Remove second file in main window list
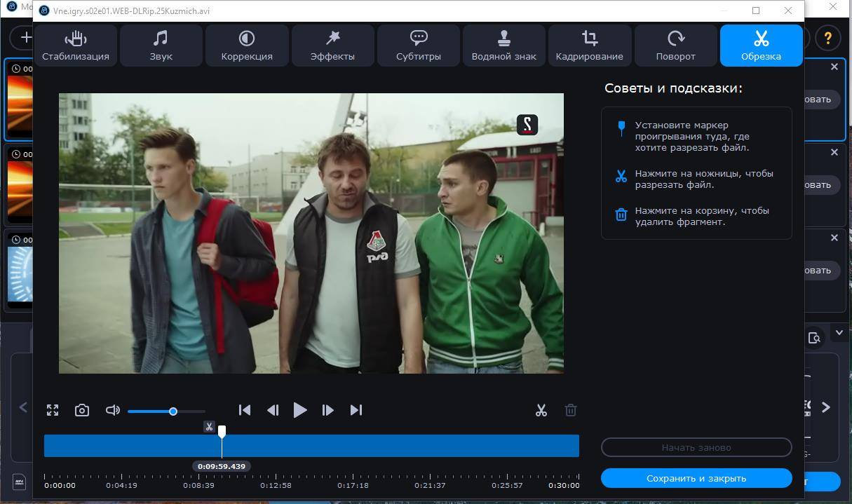Screen dimensions: 852x504 (x=834, y=152)
